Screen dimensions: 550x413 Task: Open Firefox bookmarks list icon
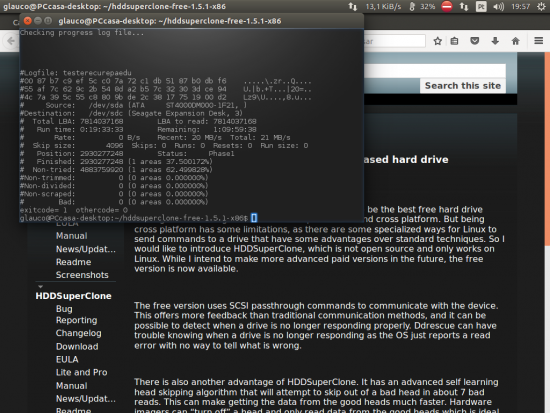click(x=454, y=41)
